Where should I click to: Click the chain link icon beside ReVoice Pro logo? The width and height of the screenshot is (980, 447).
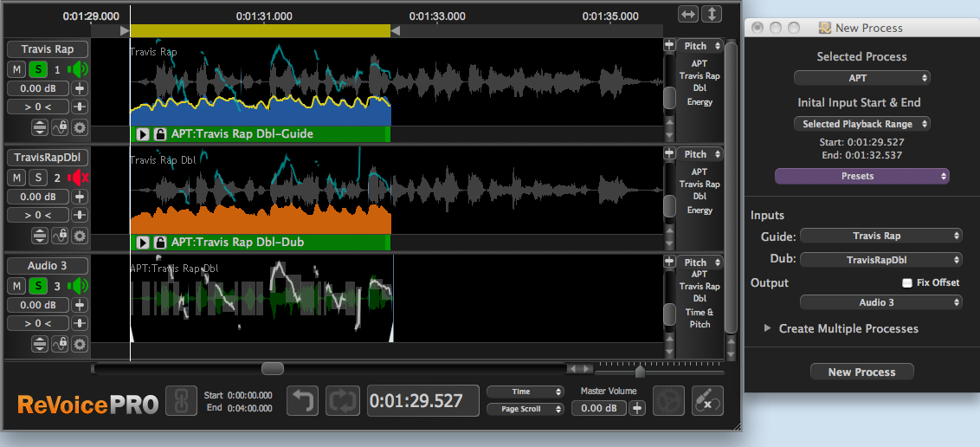[x=181, y=401]
